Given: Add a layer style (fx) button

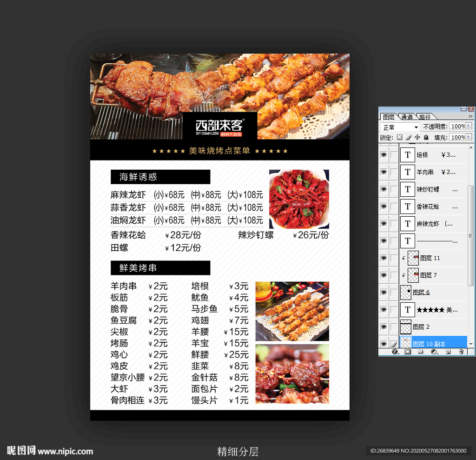Looking at the screenshot, I should click(x=395, y=352).
